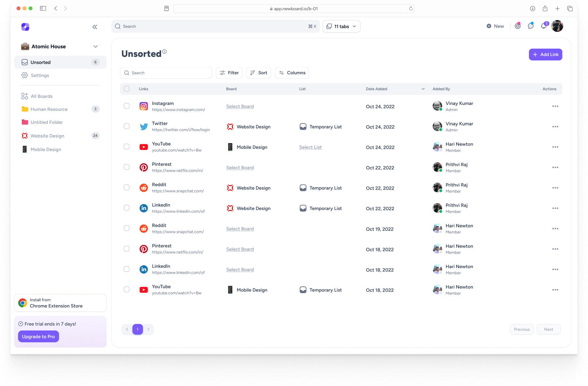The width and height of the screenshot is (588, 386).
Task: Select page 1 in the pagination control
Action: point(137,329)
